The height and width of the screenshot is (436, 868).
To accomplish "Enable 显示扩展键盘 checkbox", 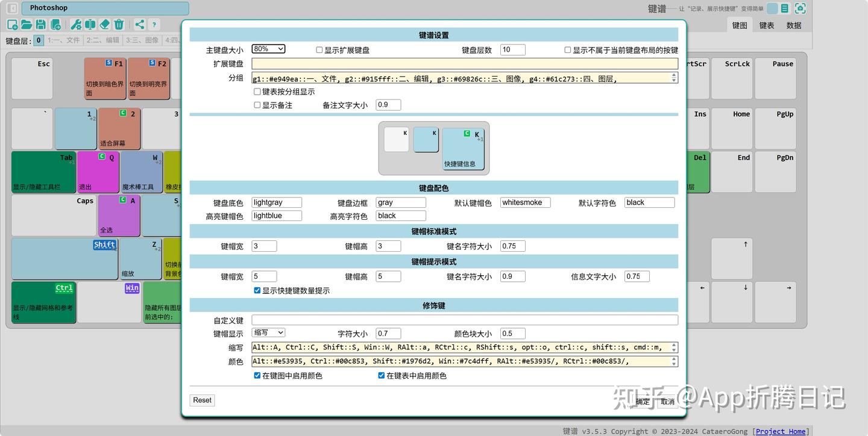I will tap(319, 49).
